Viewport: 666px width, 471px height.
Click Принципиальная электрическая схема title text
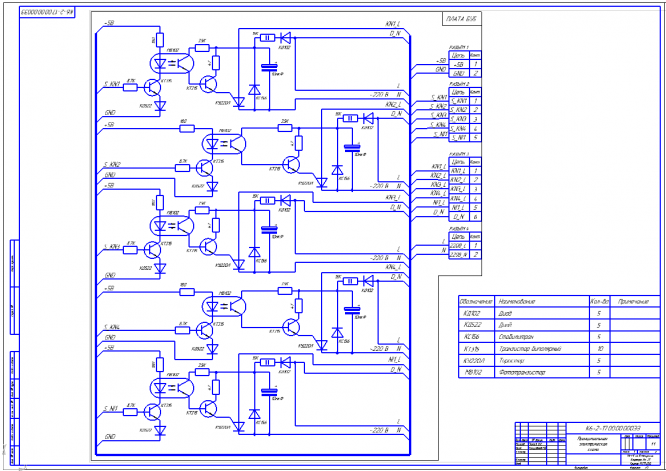click(592, 444)
